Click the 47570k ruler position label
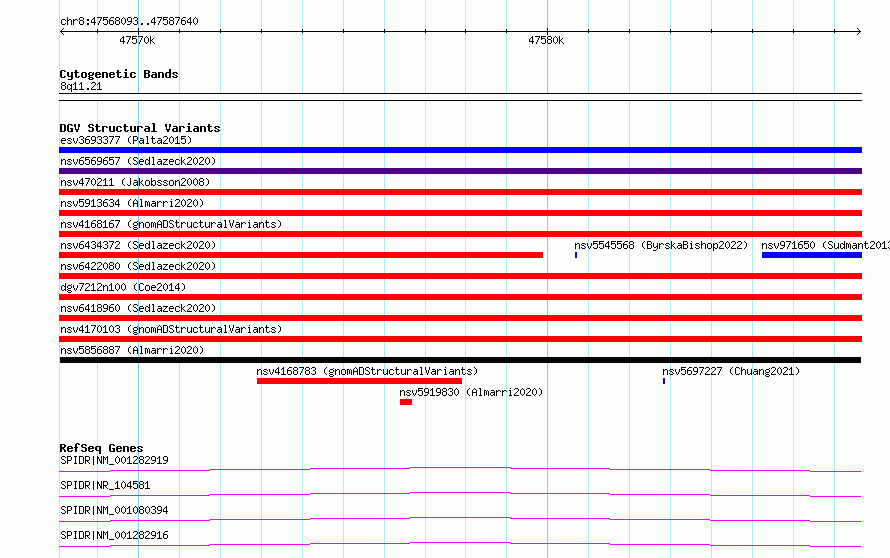Screen dimensions: 890x558 (137, 40)
